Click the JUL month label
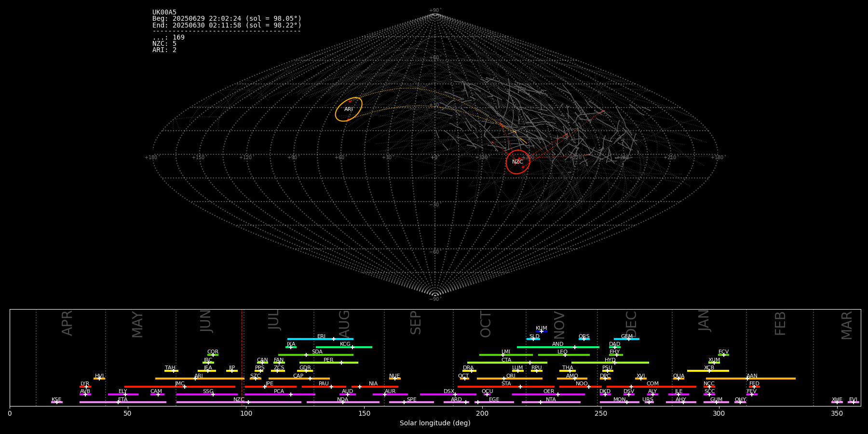 274,320
